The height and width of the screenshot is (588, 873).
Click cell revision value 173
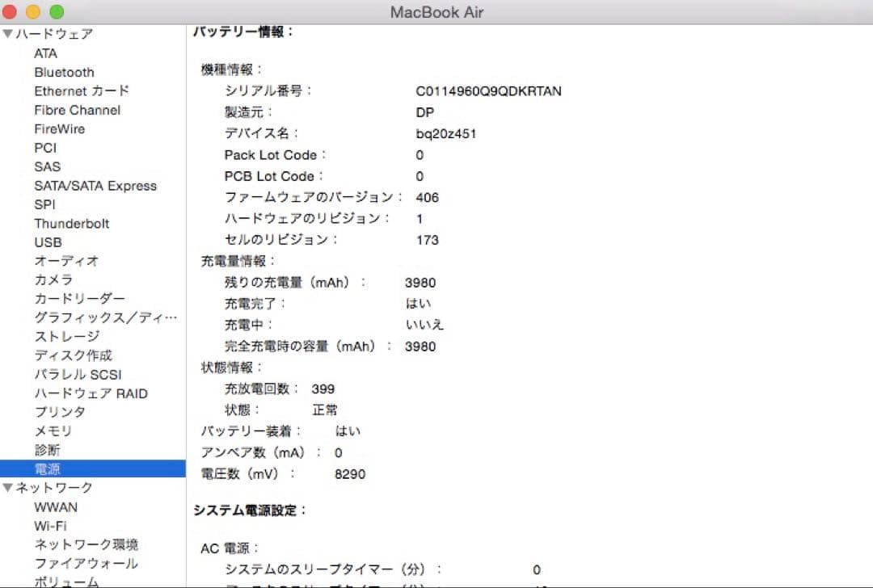[427, 241]
